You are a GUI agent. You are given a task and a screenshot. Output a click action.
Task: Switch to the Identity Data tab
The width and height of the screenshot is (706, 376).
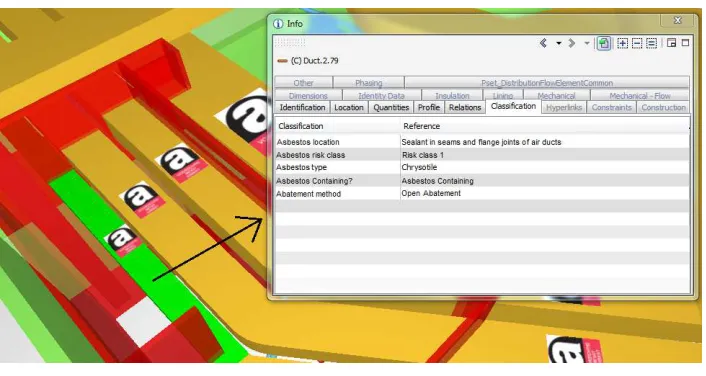[381, 95]
